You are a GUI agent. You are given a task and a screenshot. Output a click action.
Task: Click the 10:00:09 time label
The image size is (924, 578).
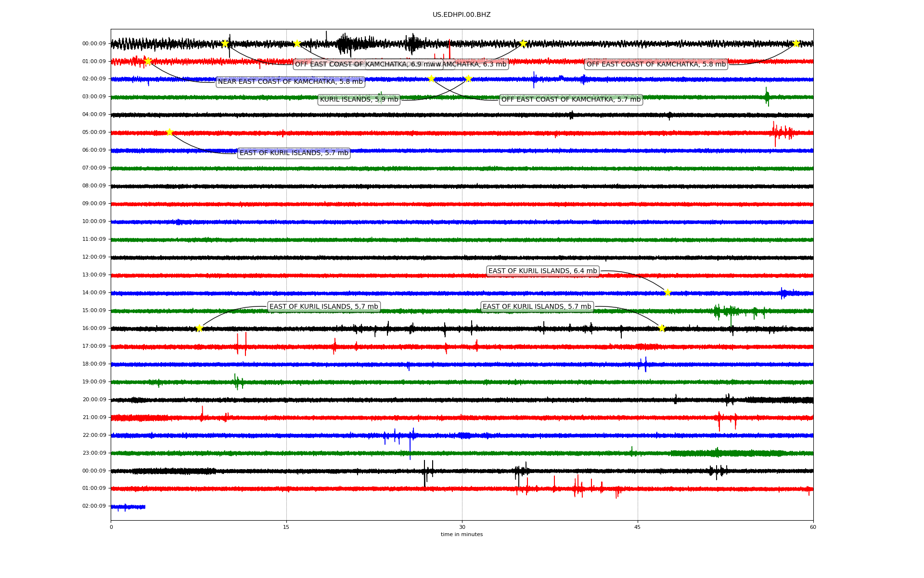pyautogui.click(x=94, y=222)
